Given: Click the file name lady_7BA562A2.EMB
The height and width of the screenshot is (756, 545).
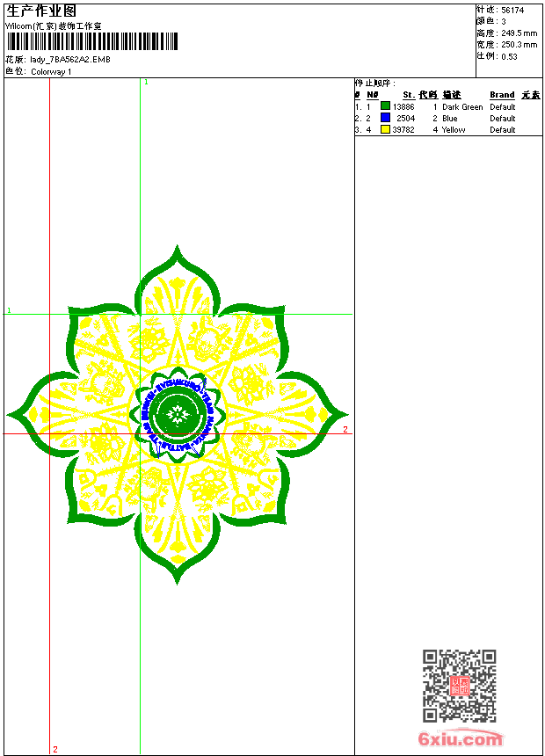Looking at the screenshot, I should click(x=70, y=60).
